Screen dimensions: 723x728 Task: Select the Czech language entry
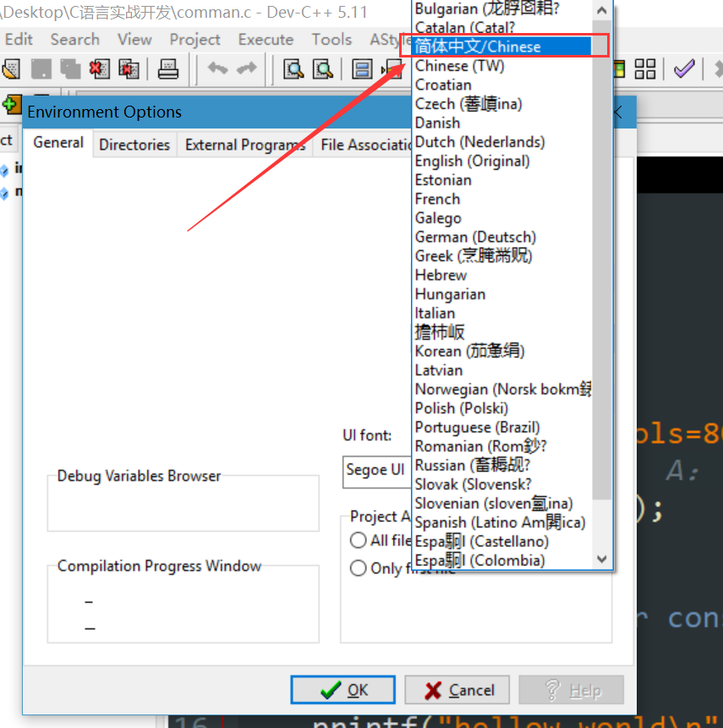pos(502,103)
